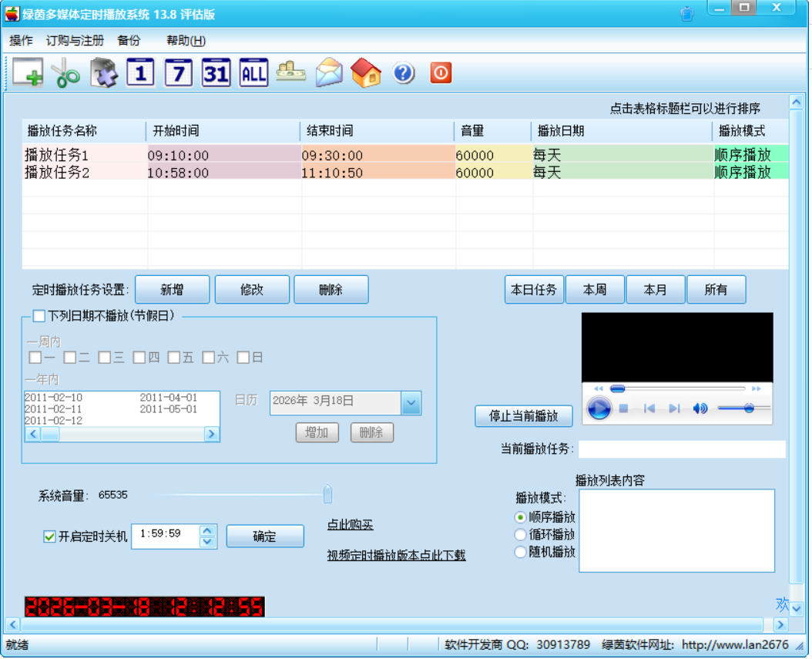
Task: Click the calendar 7 weekly view icon
Action: click(178, 72)
